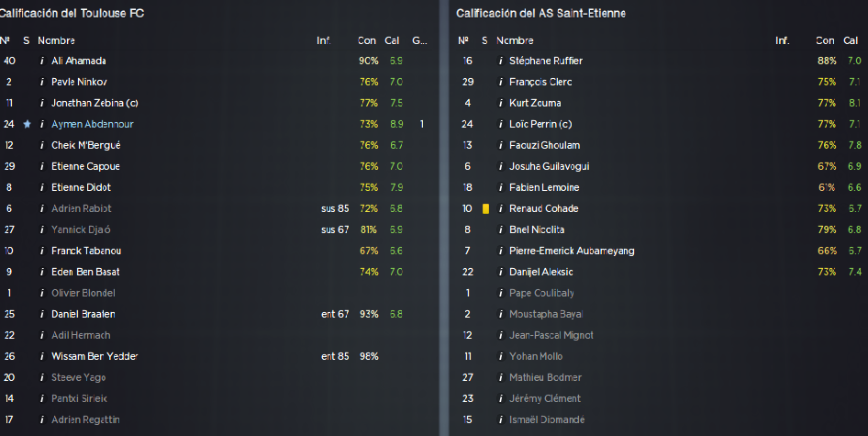868x436 pixels.
Task: Open info icon beside Kurt Zouma
Action: click(x=500, y=103)
